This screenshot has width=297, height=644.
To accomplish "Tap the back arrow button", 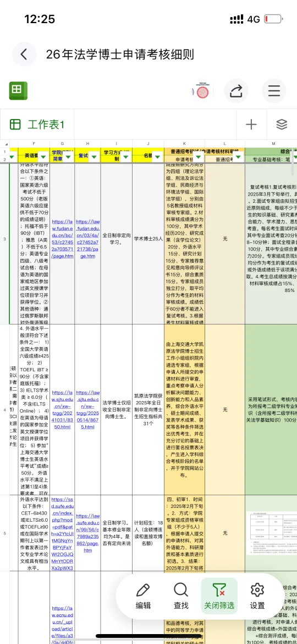I will click(x=24, y=54).
